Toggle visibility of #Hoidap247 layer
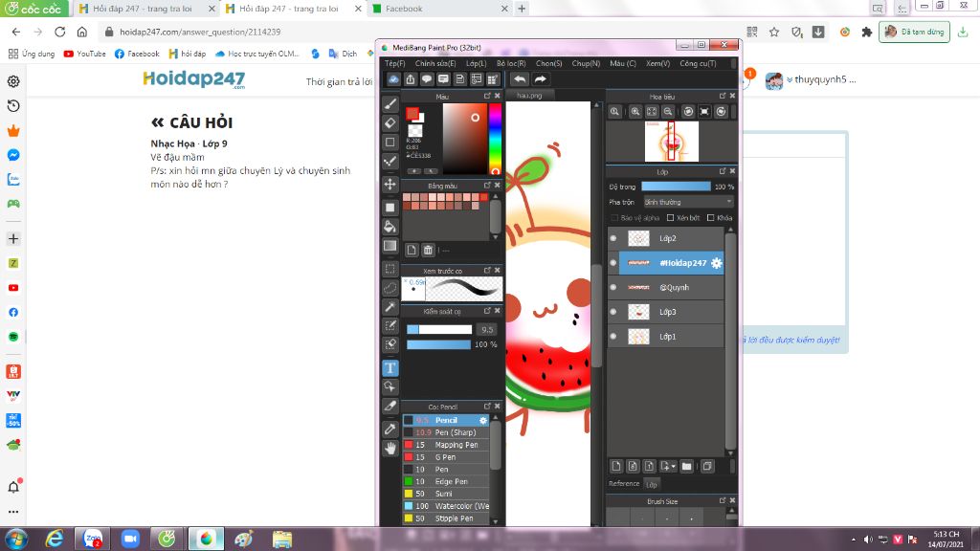The width and height of the screenshot is (980, 551). pos(613,263)
